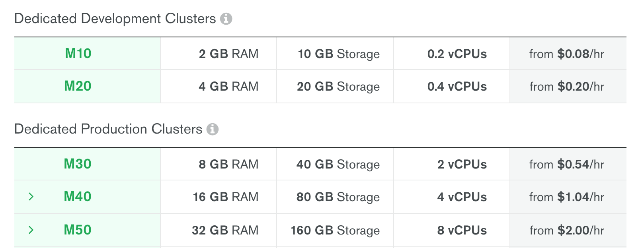Click the M20 price $0.20/hr cell
The width and height of the screenshot is (644, 248).
point(567,87)
